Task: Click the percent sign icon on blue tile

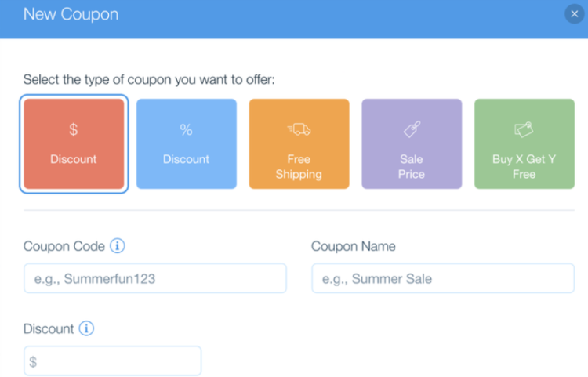Action: (186, 129)
